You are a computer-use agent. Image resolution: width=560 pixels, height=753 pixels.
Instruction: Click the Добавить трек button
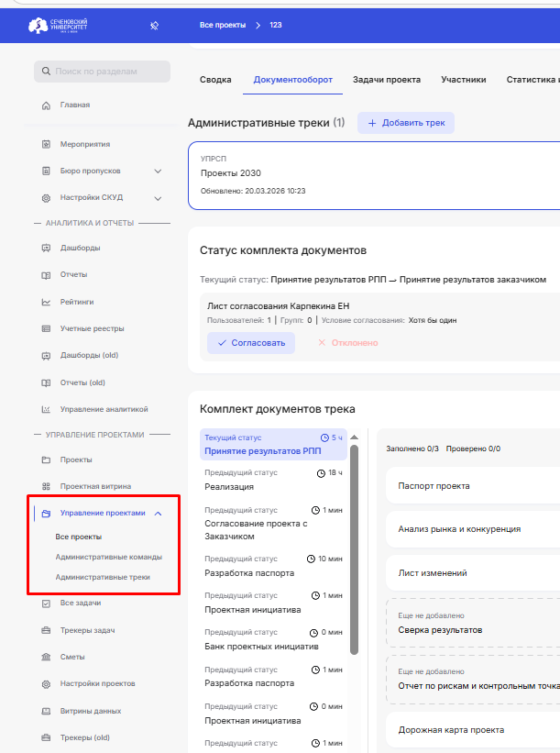pyautogui.click(x=405, y=123)
